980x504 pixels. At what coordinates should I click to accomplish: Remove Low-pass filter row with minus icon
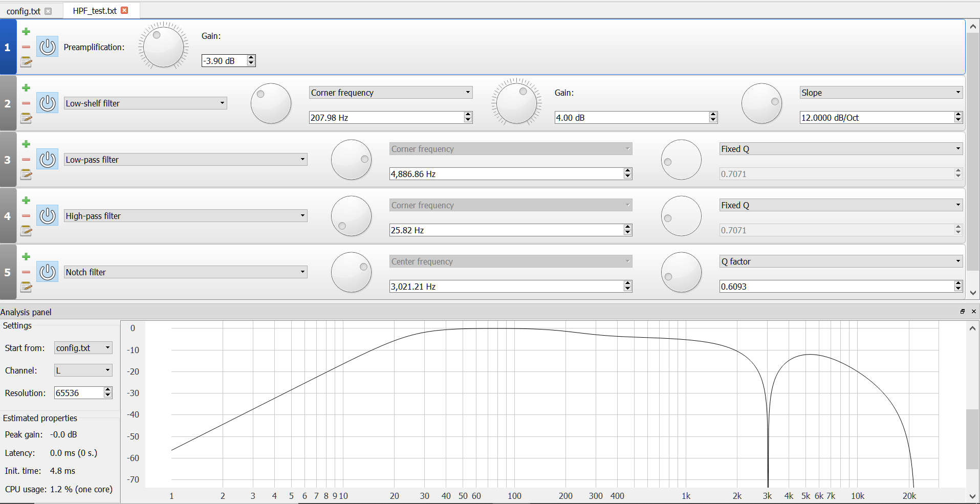pos(26,160)
